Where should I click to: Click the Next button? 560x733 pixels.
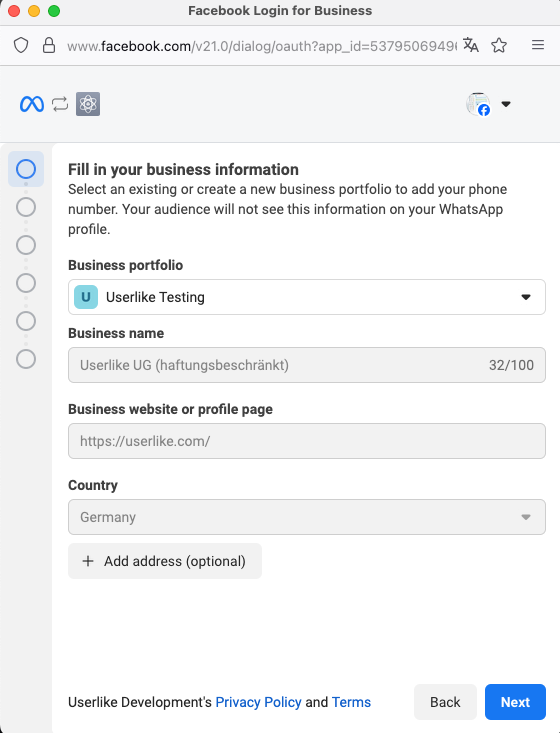(515, 702)
